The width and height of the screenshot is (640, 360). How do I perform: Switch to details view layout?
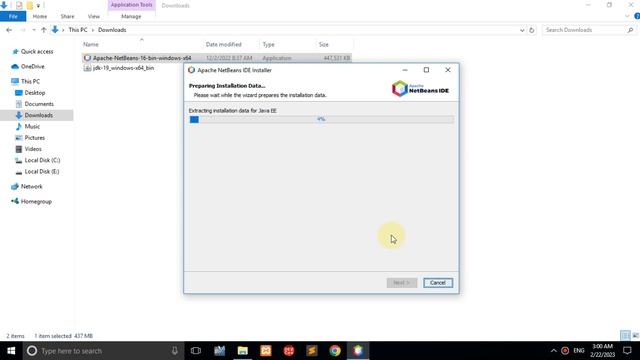tap(625, 336)
